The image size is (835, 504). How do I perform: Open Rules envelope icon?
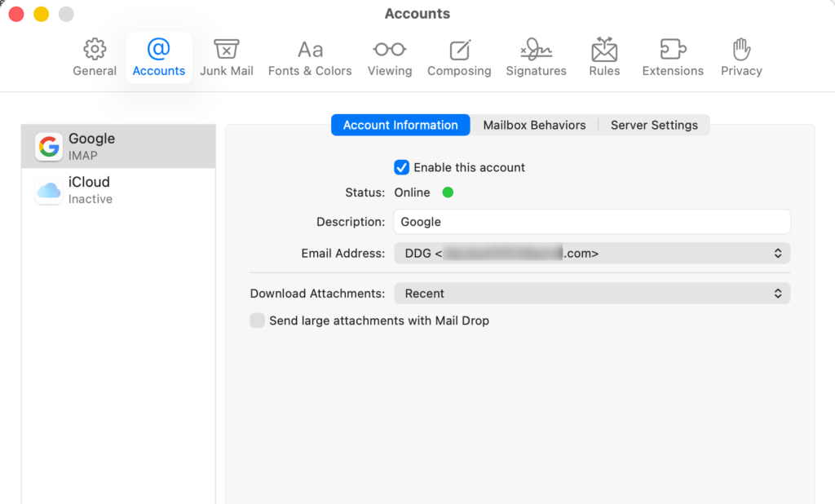[x=604, y=50]
